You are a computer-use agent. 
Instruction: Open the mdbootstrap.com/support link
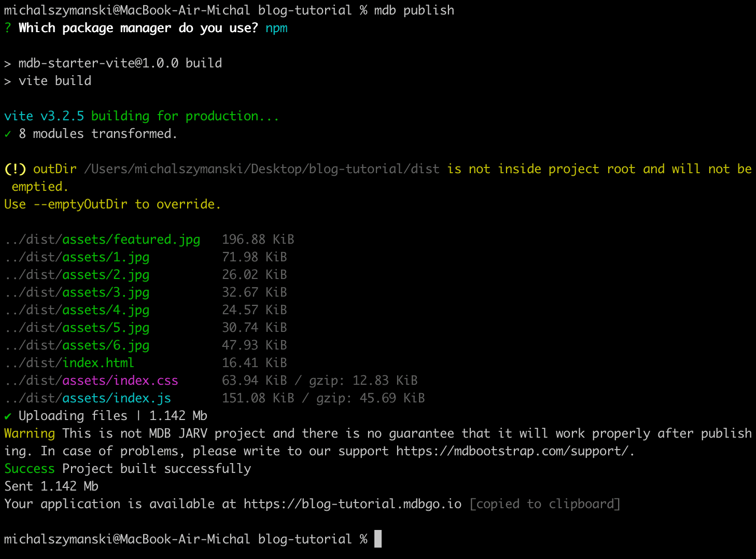513,451
